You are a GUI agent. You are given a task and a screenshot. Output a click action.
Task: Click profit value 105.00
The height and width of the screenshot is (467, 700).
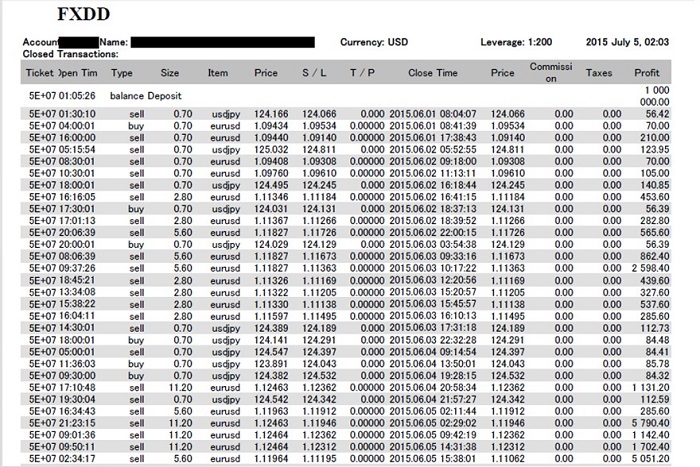tap(654, 173)
